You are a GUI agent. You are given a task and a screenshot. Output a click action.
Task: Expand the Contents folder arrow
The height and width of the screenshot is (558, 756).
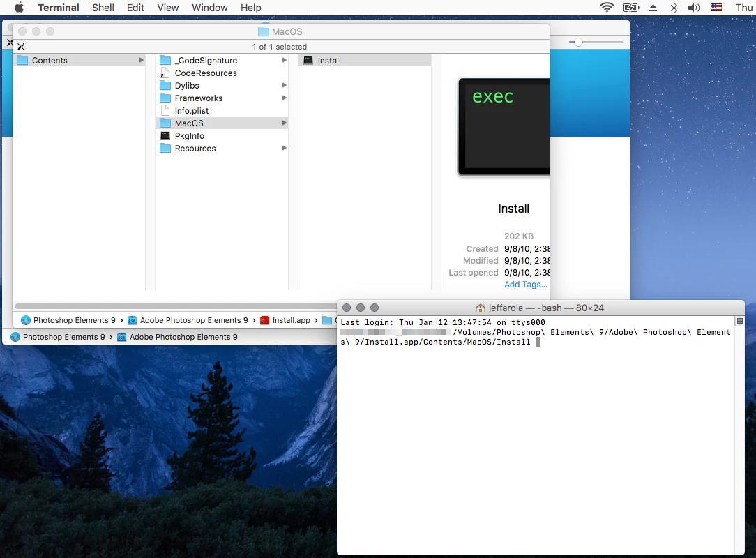pyautogui.click(x=142, y=60)
